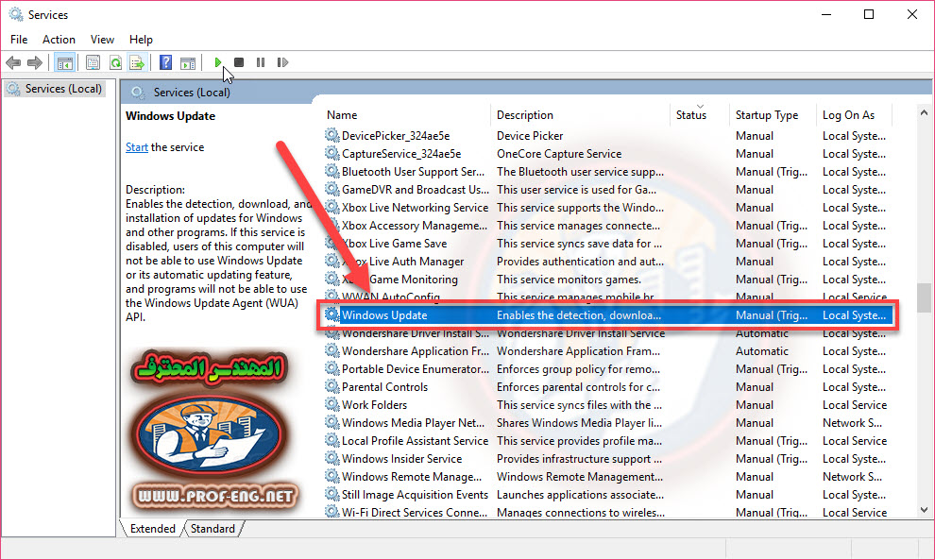This screenshot has height=560, width=935.
Task: Maximize the Services window
Action: click(x=869, y=14)
